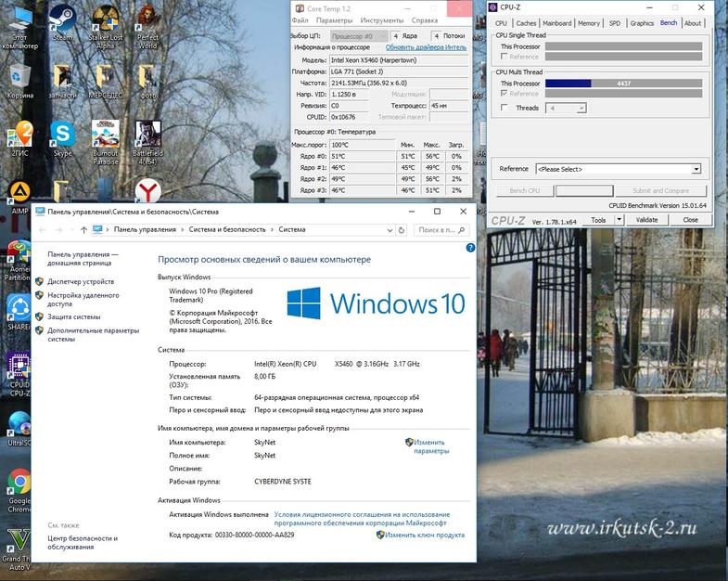The height and width of the screenshot is (581, 728).
Task: Tick the upper Reference checkbox under Single Thread
Action: click(504, 57)
